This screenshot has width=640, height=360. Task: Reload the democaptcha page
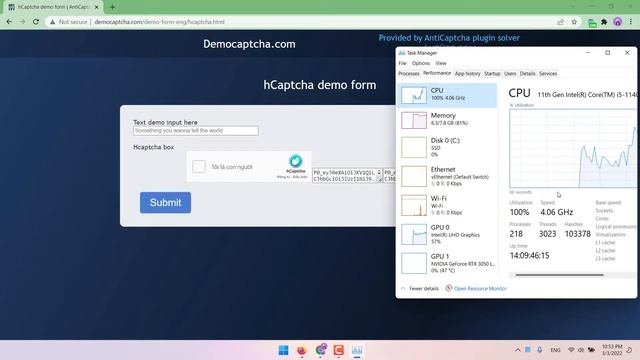(36, 22)
